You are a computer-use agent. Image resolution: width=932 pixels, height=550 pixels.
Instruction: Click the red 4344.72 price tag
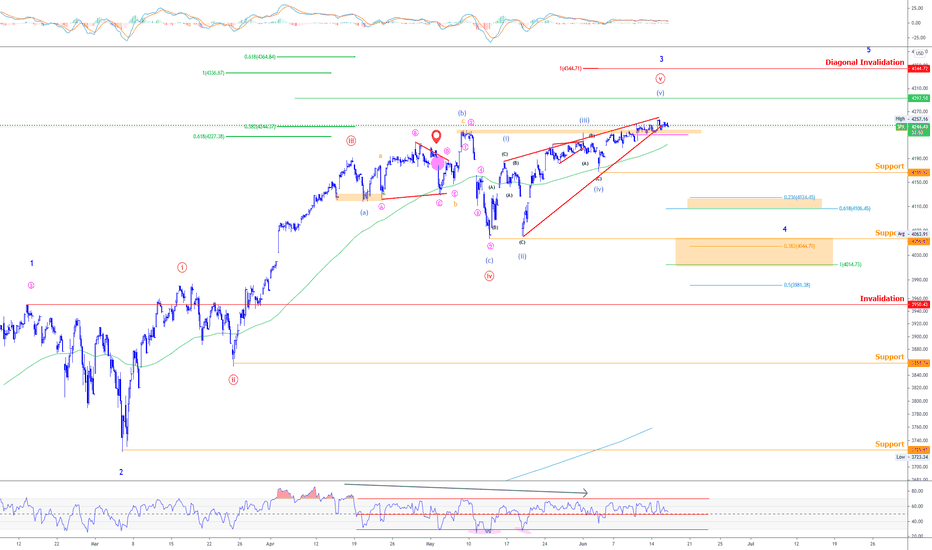click(x=919, y=69)
